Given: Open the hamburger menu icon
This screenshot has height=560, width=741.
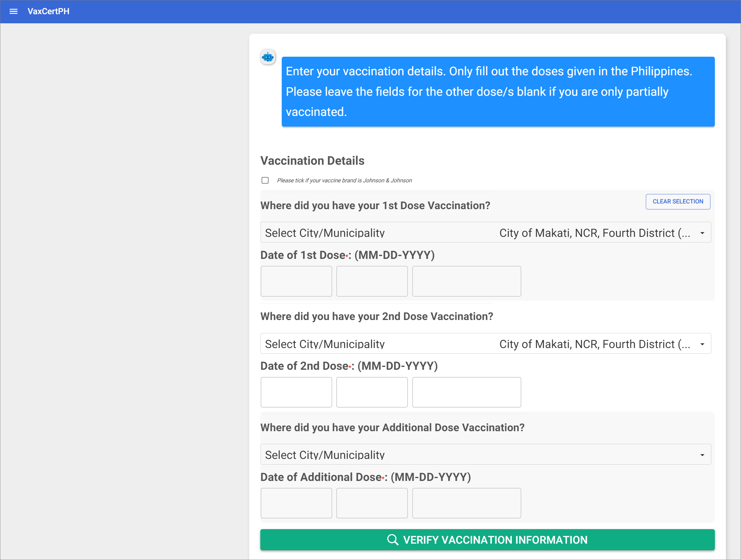Looking at the screenshot, I should tap(14, 11).
